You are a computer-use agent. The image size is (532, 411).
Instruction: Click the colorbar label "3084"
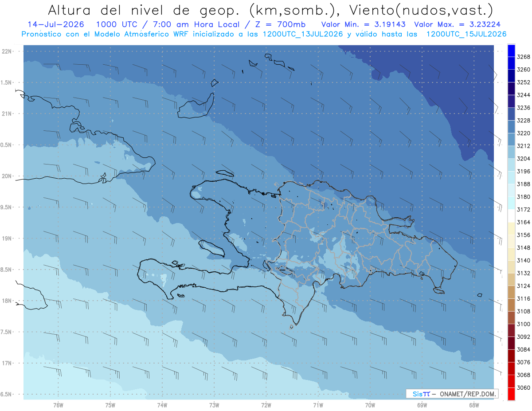click(524, 349)
